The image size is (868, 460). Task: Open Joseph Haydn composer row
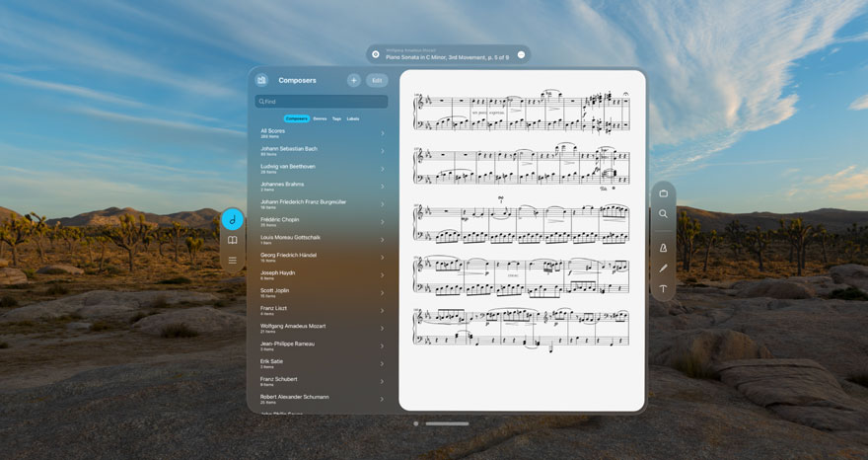323,274
